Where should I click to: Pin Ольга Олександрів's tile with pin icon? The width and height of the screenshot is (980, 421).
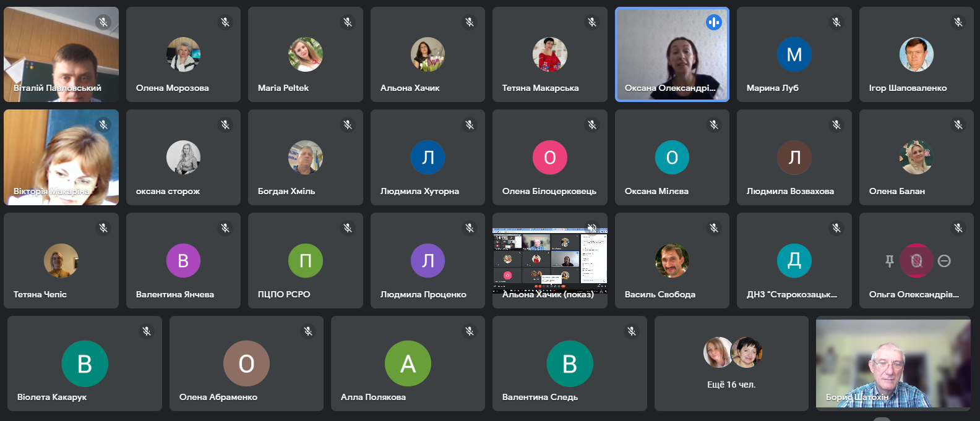pos(890,261)
